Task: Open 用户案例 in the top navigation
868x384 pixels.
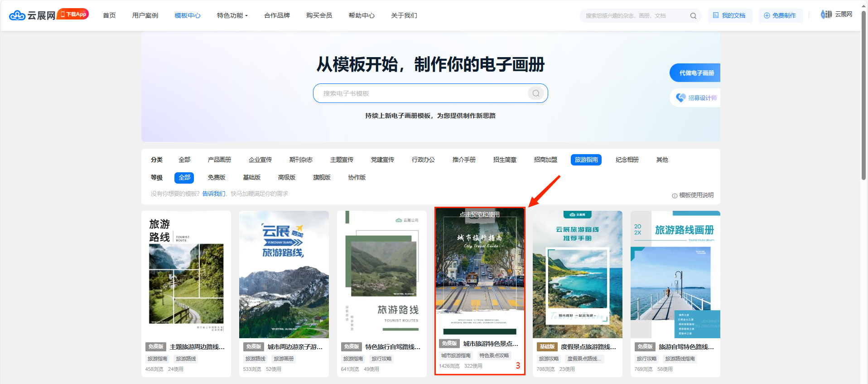Action: 145,15
